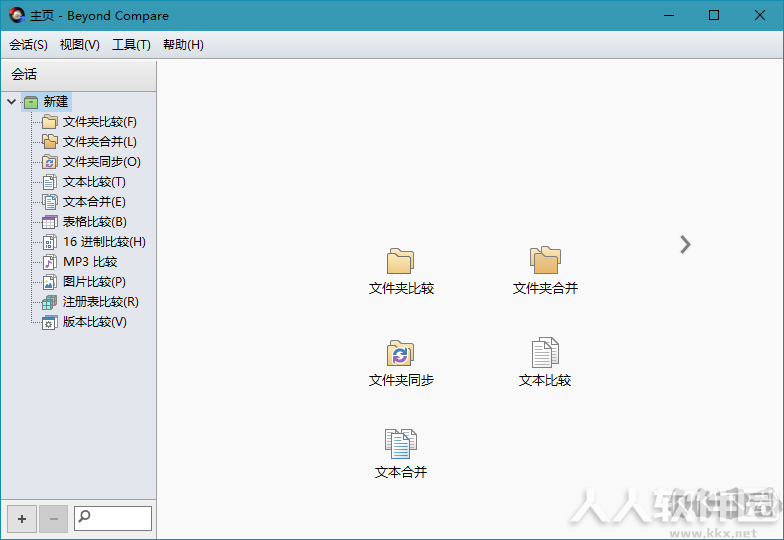
Task: Click the 文本合并 label under large icon
Action: 401,472
